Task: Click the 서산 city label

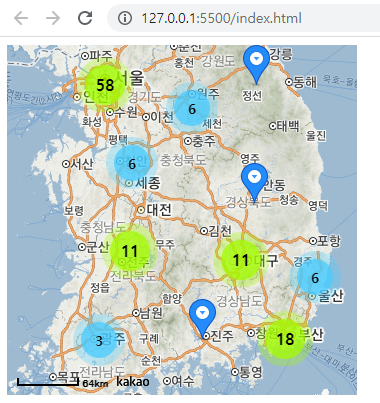Action: tap(82, 164)
